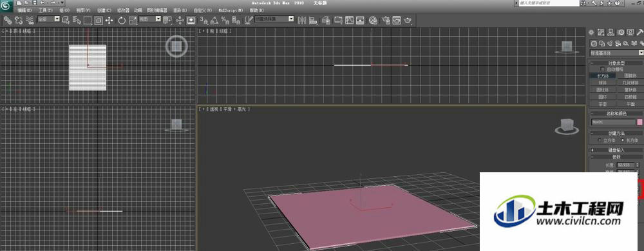Activate the Select and Scale tool
This screenshot has height=251, width=644.
point(133,20)
